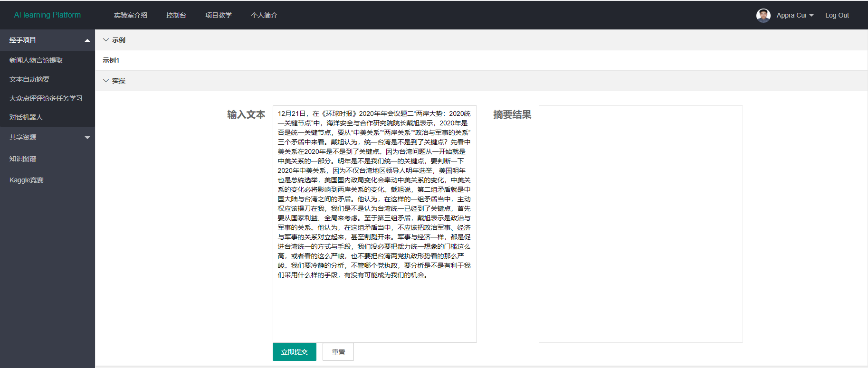Select 示例1 example
Image resolution: width=868 pixels, height=368 pixels.
[x=111, y=60]
